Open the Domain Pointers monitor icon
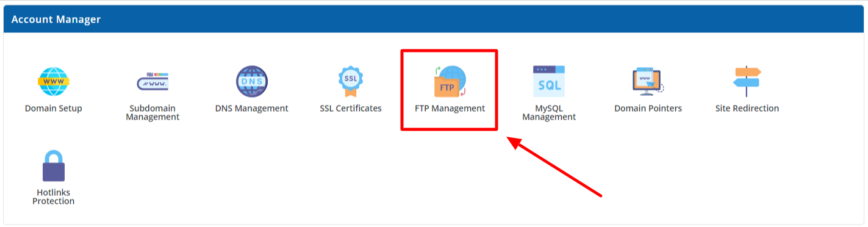This screenshot has width=868, height=227. [x=648, y=82]
